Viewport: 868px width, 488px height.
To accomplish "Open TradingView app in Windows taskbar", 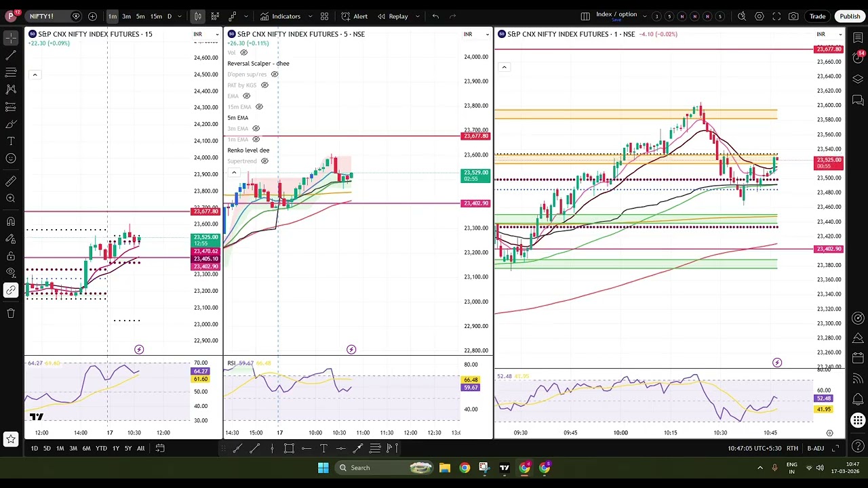I will tap(505, 468).
